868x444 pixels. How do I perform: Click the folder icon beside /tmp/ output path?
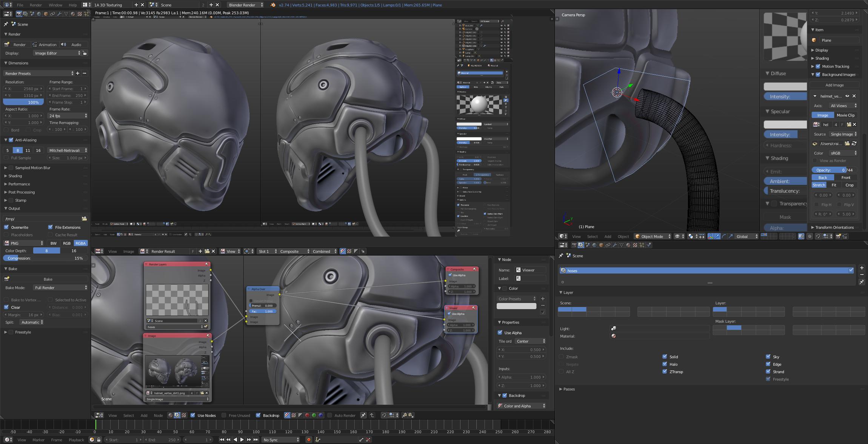[85, 219]
